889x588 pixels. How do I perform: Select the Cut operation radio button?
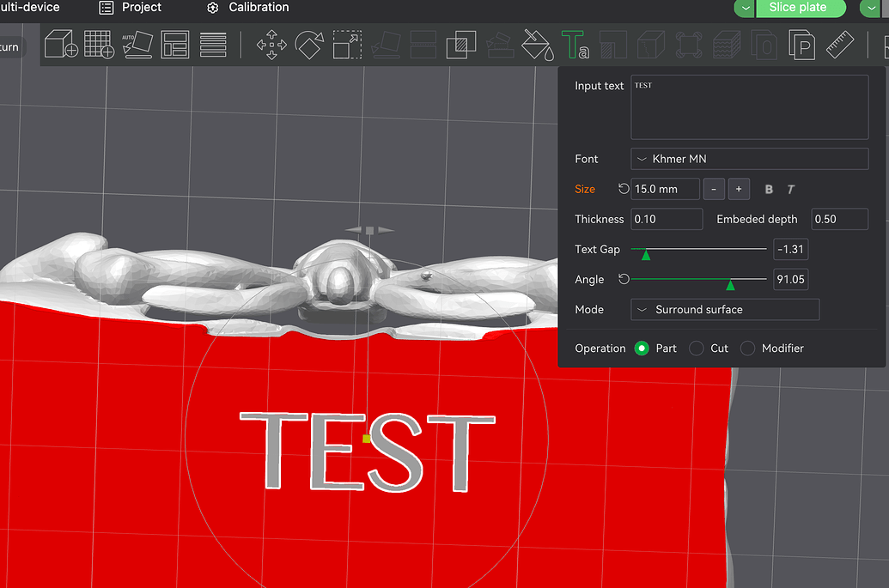coord(697,349)
